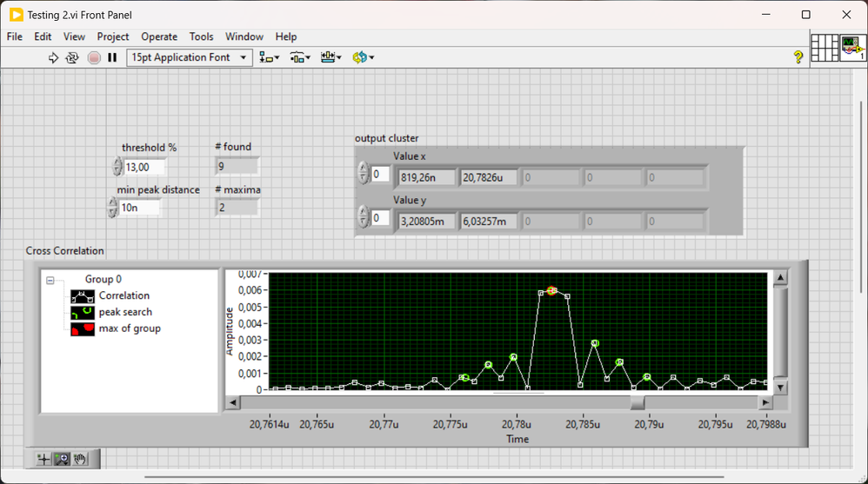
Task: Click x-axis end label 20,7988u
Action: pyautogui.click(x=765, y=424)
